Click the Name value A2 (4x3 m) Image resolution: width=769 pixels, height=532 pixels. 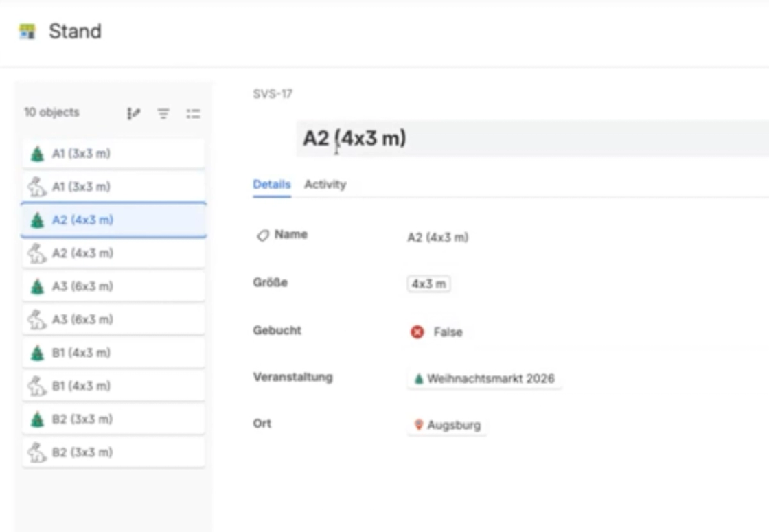[438, 238]
